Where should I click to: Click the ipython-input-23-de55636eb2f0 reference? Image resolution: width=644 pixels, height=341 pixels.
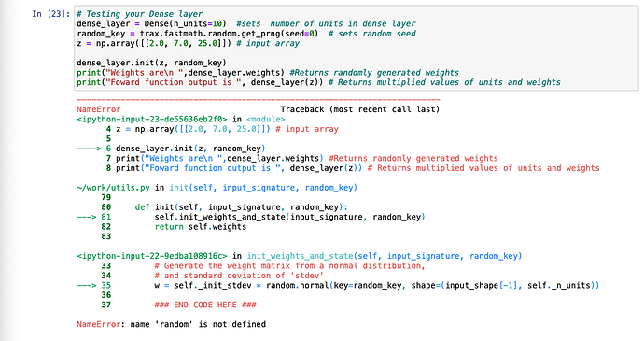(151, 120)
